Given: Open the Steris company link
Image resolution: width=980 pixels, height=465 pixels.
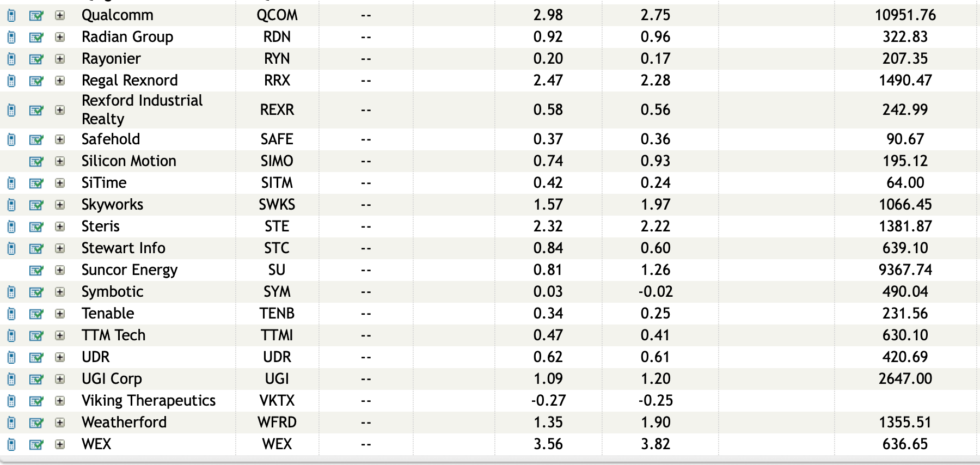Looking at the screenshot, I should [100, 227].
